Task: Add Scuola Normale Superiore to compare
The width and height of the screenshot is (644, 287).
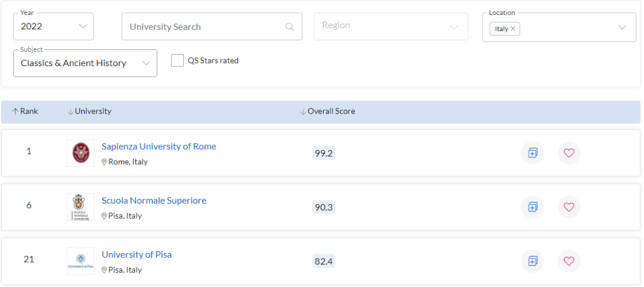Action: (532, 207)
